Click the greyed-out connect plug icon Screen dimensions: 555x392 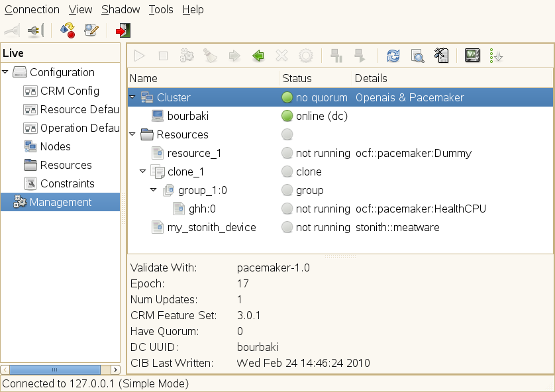12,30
